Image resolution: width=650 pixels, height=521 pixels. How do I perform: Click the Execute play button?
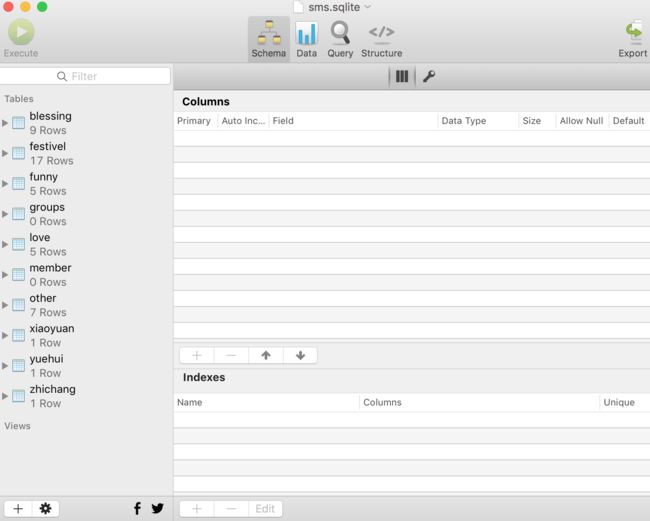(x=21, y=32)
